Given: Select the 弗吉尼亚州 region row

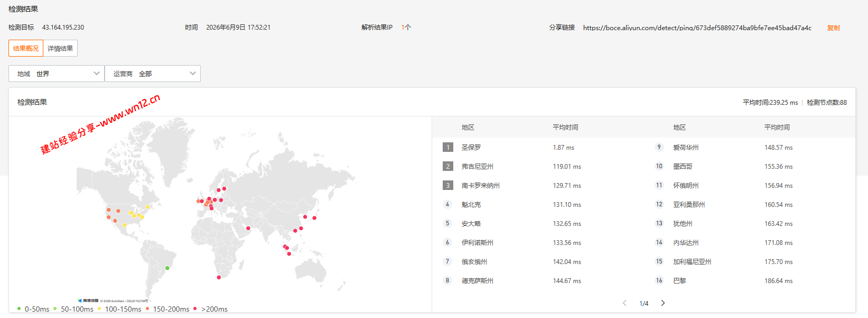Looking at the screenshot, I should coord(538,167).
